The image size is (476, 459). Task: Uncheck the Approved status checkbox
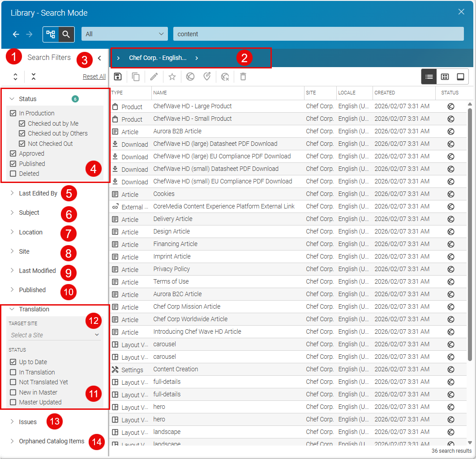coord(13,153)
